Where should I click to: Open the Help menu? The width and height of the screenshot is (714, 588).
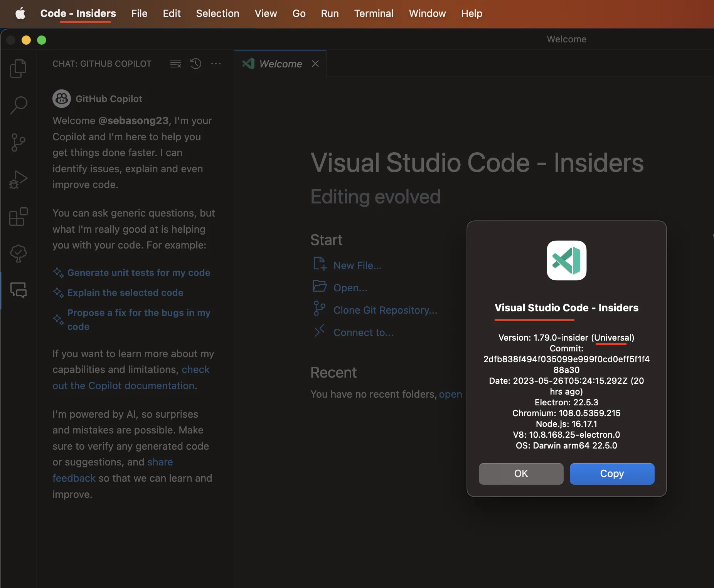click(x=472, y=13)
